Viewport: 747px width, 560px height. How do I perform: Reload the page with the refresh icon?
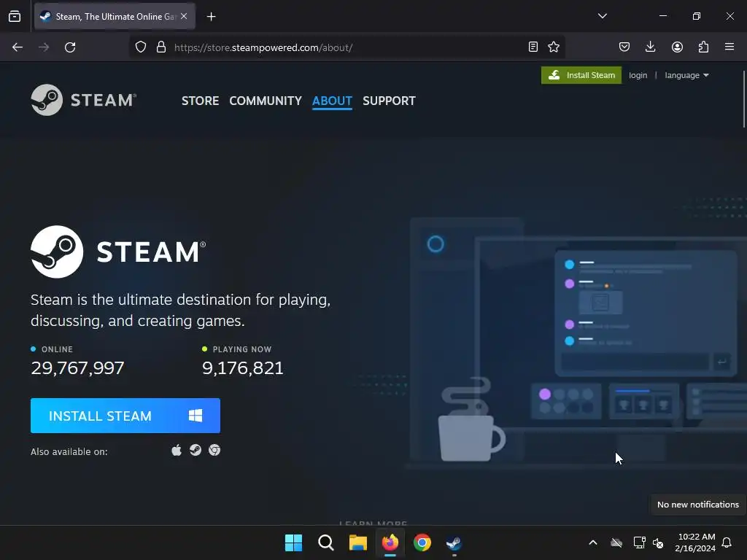click(x=70, y=47)
